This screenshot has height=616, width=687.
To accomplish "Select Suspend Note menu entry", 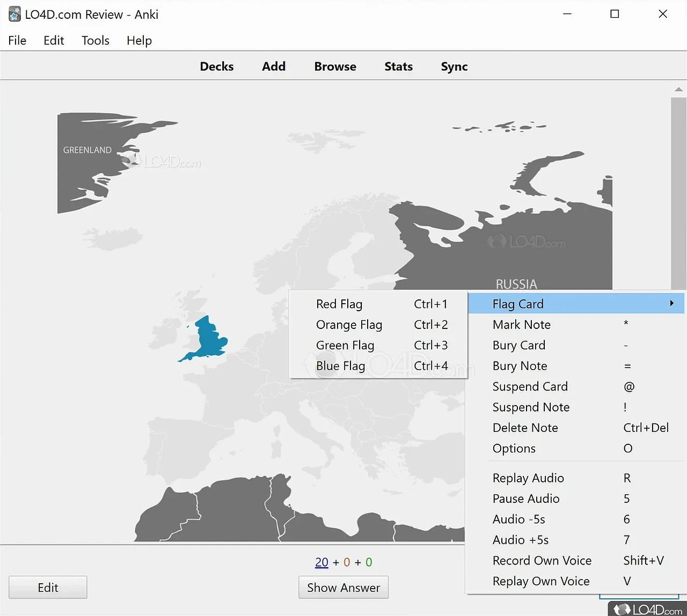I will pos(576,407).
